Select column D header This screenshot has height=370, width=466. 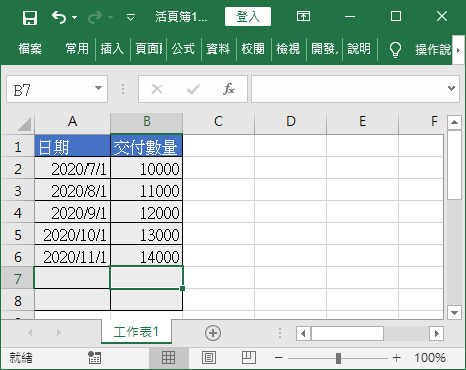291,122
